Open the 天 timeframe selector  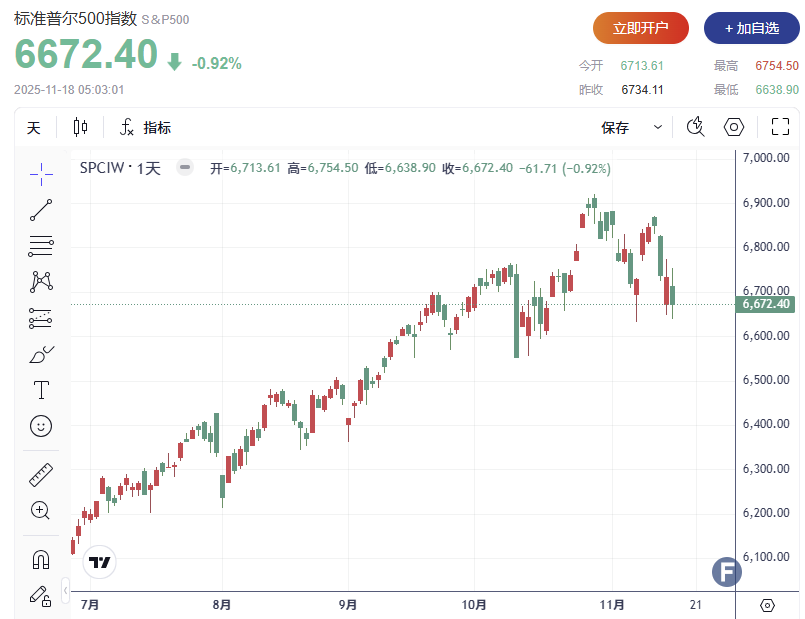pos(33,127)
